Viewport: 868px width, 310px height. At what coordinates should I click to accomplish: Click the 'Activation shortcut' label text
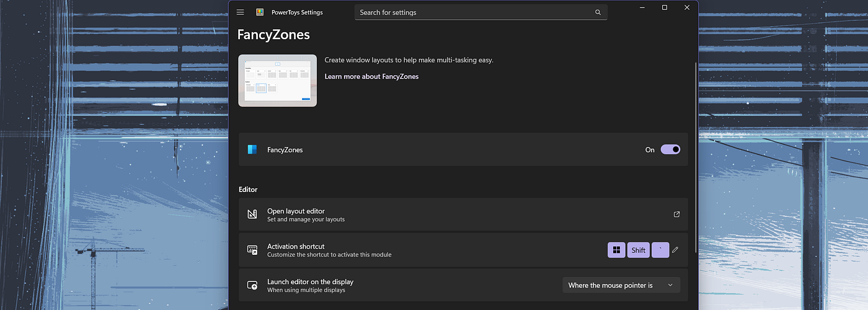296,246
